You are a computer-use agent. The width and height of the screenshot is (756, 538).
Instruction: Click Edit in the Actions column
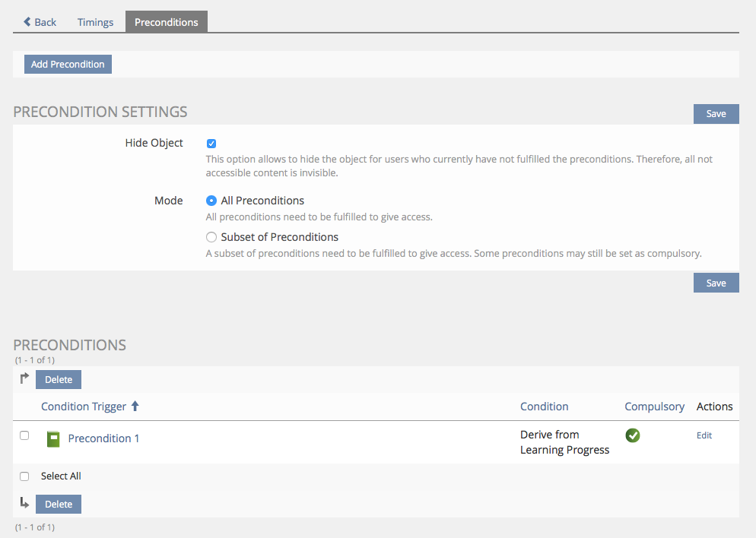[x=704, y=435]
